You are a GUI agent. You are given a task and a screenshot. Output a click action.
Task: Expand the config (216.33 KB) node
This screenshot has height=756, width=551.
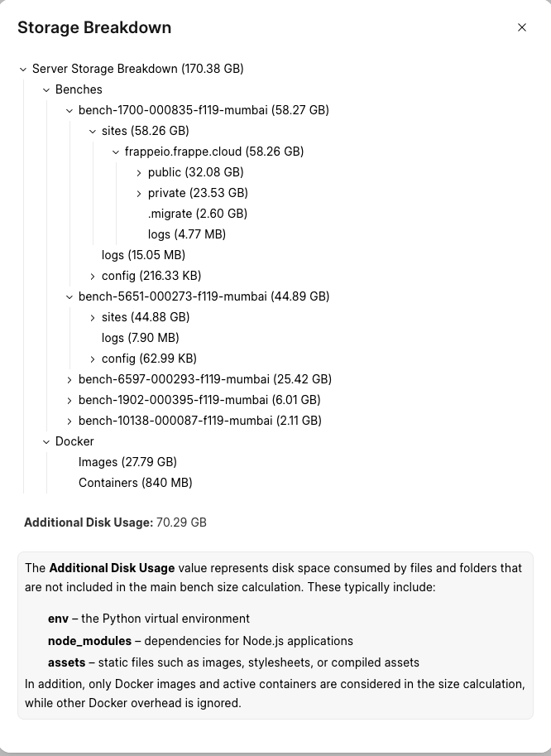[x=93, y=276]
